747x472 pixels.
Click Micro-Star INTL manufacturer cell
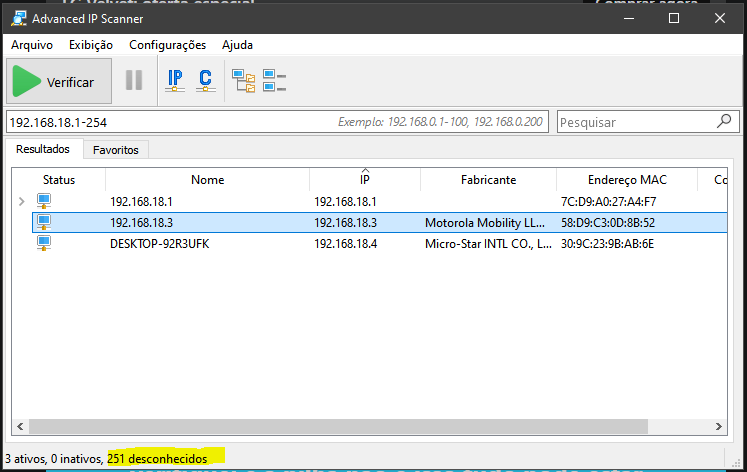click(x=488, y=244)
